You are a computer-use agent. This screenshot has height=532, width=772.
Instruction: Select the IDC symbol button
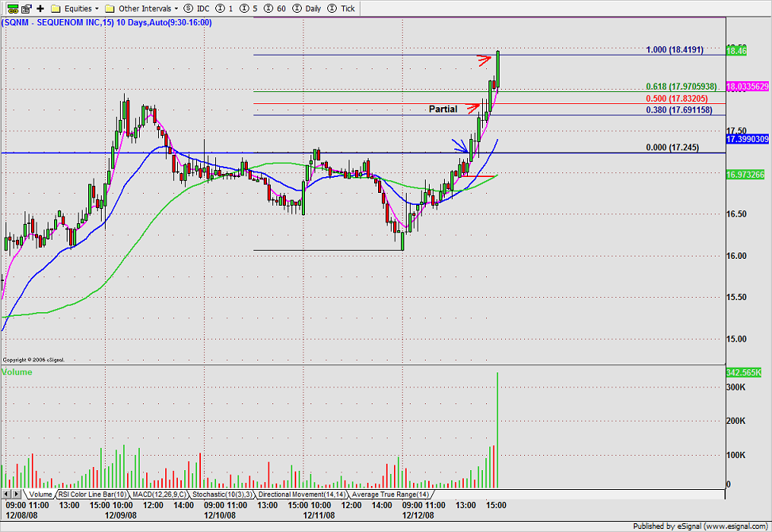(196, 9)
